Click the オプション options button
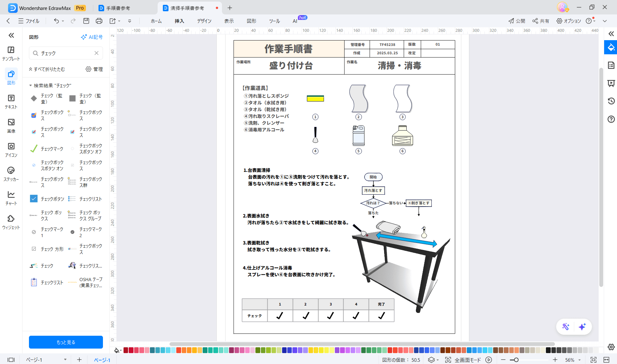 (x=569, y=21)
